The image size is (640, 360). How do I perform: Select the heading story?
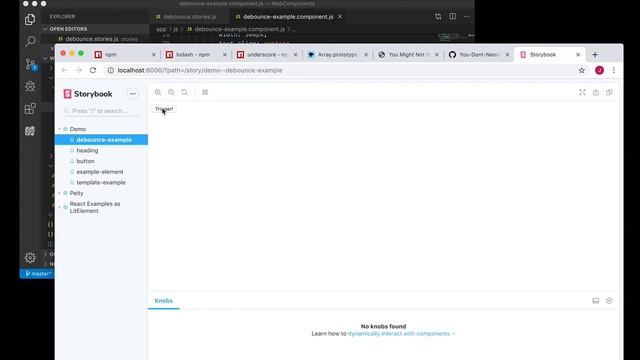coord(87,150)
